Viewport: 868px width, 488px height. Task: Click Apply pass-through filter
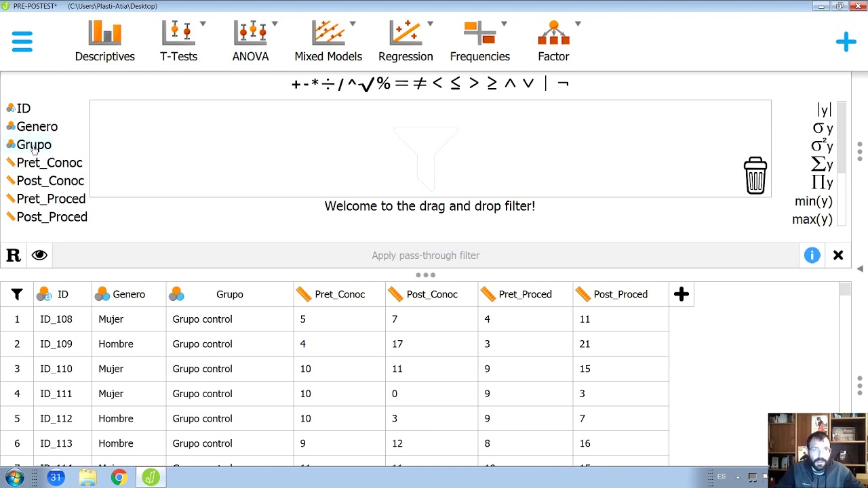pos(425,256)
